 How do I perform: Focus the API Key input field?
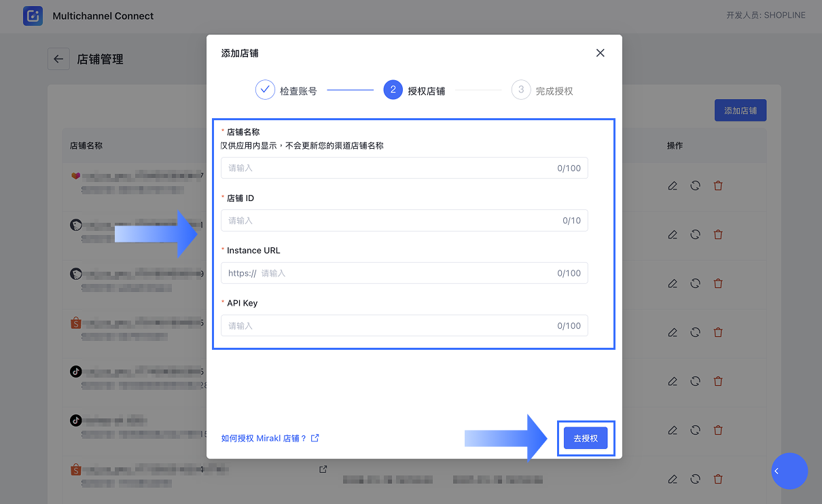[404, 325]
